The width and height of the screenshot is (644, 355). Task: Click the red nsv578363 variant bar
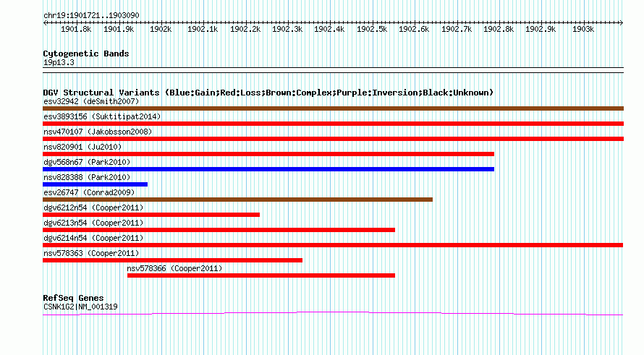[x=172, y=260]
